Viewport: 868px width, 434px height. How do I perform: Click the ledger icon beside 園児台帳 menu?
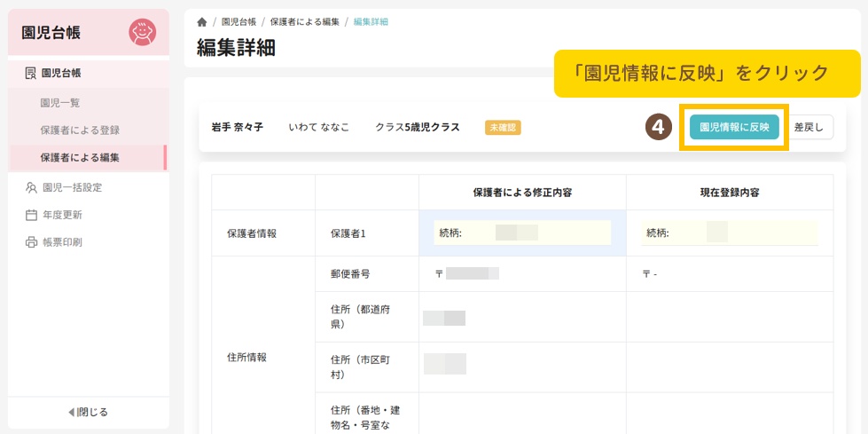(31, 73)
